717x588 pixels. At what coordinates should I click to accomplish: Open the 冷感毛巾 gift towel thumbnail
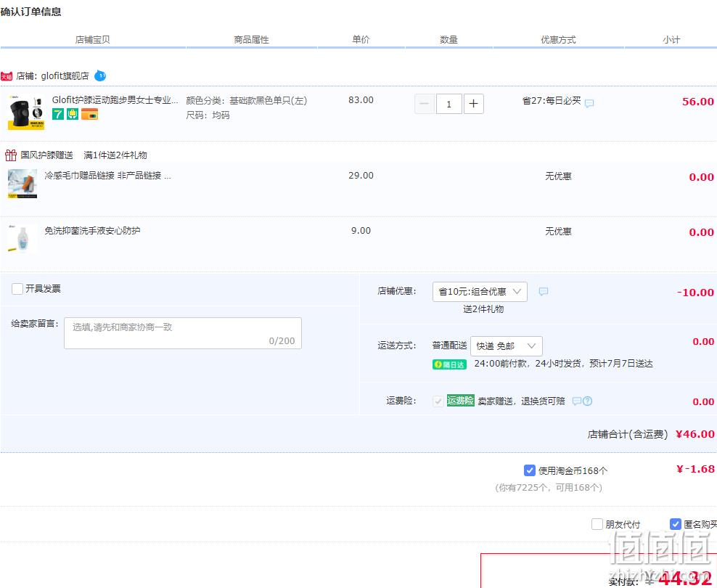point(22,184)
